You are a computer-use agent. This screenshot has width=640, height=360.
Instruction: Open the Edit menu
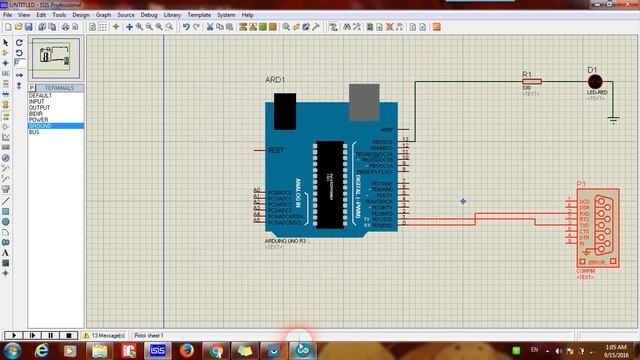(x=41, y=15)
